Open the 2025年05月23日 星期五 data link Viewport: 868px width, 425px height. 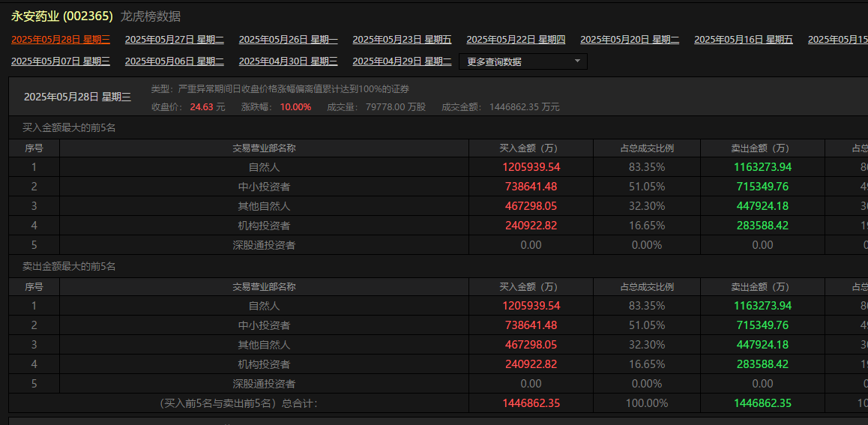[x=402, y=39]
